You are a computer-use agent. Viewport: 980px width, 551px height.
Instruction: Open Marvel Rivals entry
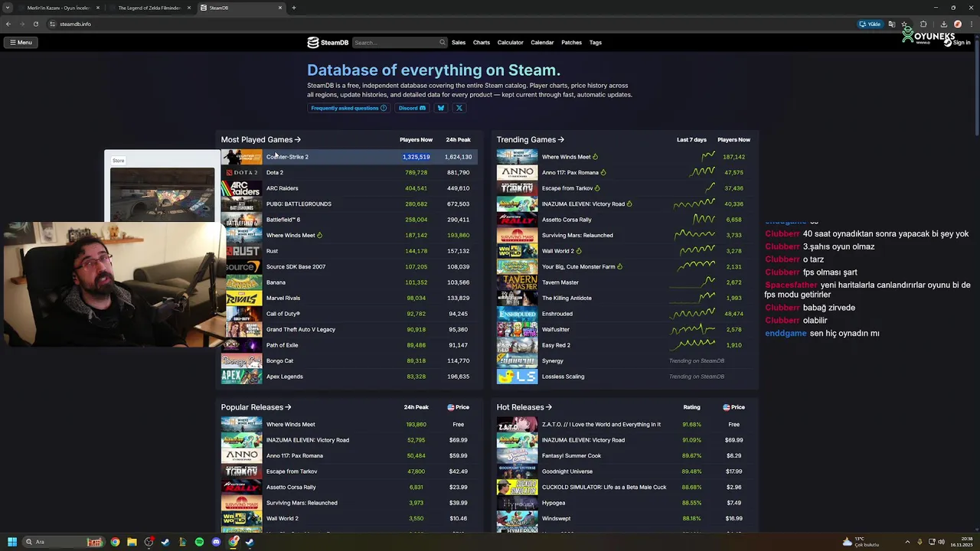point(283,298)
